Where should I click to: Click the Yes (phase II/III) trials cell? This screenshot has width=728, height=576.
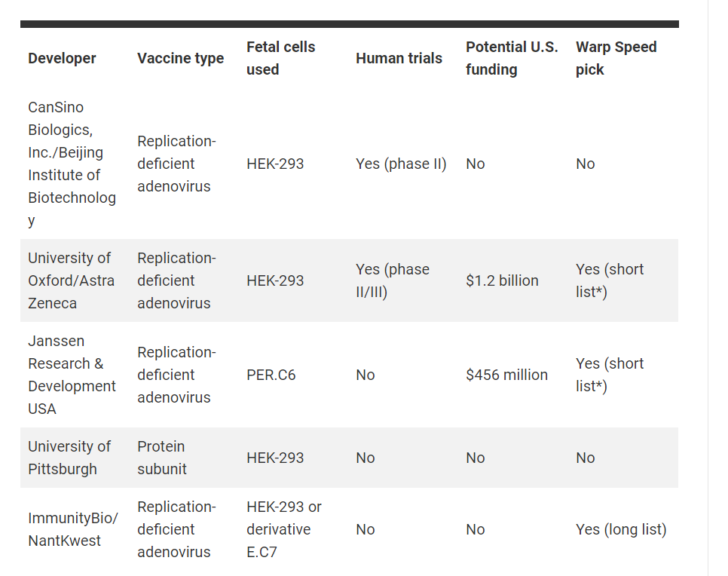(392, 280)
